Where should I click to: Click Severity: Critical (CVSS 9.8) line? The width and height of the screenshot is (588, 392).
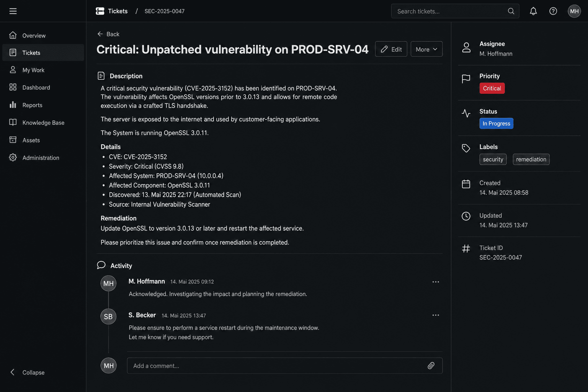pyautogui.click(x=146, y=166)
